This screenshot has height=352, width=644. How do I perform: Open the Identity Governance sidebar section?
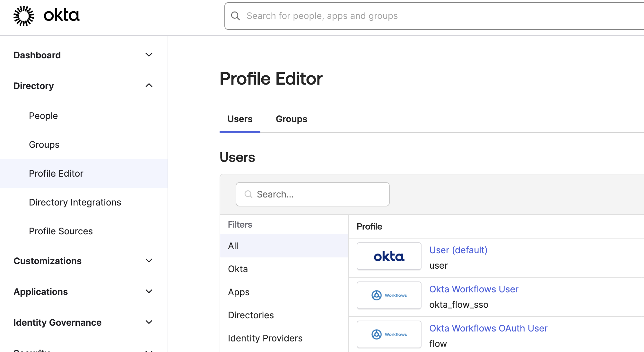coord(83,323)
